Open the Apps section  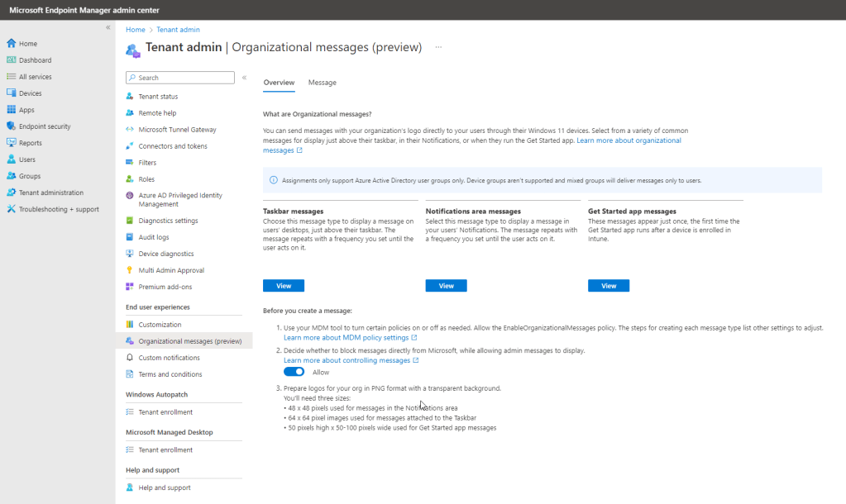(x=10, y=109)
